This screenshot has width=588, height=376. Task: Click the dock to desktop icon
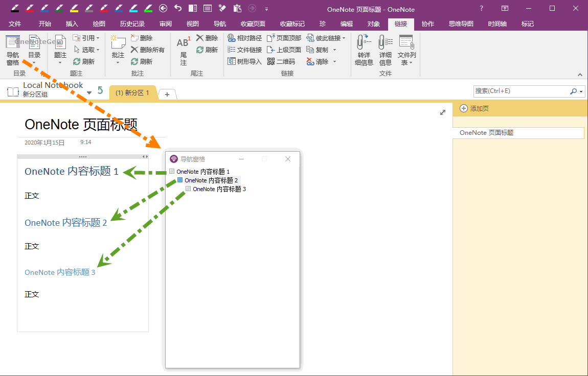(193, 8)
